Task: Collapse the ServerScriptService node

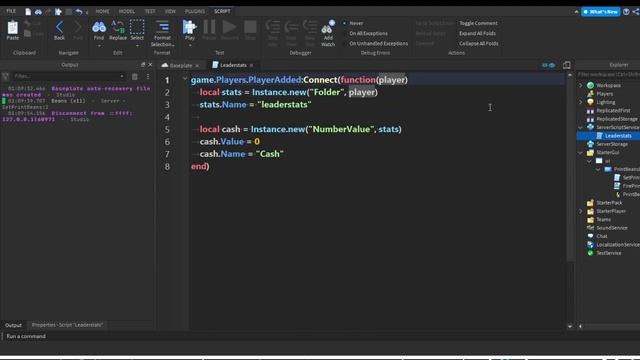Action: pos(581,127)
